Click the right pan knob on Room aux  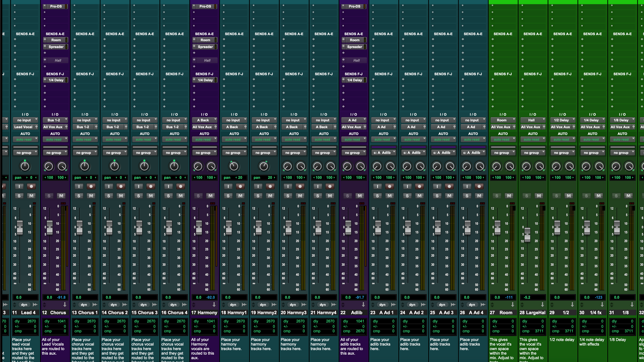click(x=510, y=166)
